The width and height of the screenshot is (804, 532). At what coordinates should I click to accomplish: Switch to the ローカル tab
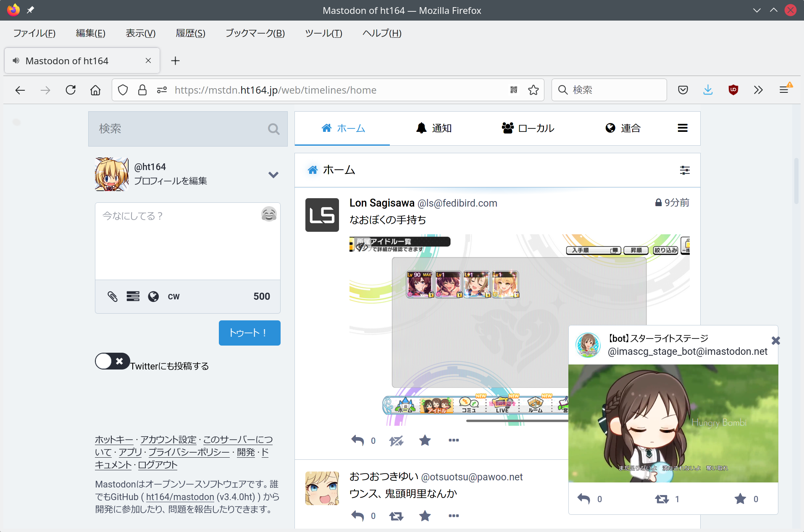click(x=528, y=128)
